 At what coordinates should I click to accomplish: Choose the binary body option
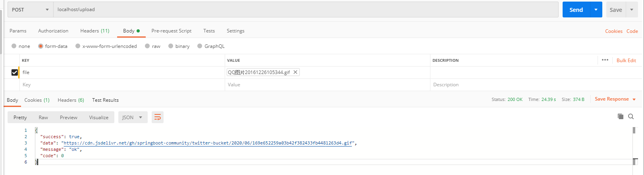click(171, 46)
